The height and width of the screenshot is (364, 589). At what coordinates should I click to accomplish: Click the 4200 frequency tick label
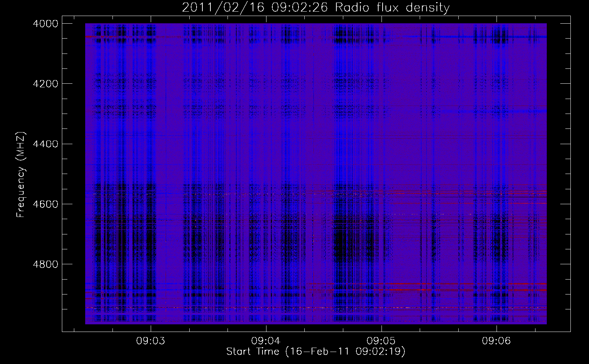coord(46,84)
